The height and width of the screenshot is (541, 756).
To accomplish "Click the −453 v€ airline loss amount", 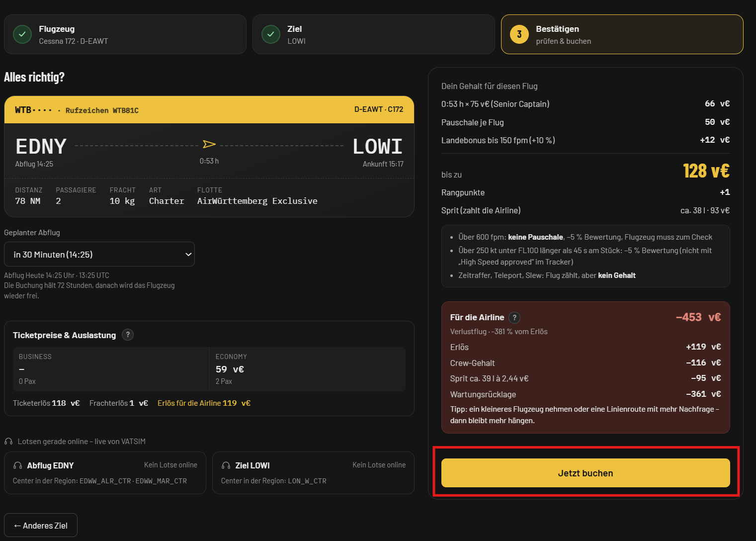I will [698, 317].
